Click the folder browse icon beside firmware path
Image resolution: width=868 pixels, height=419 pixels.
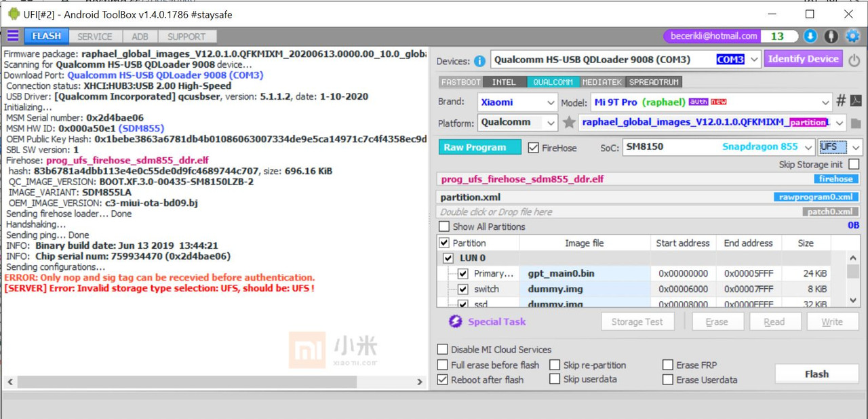[x=856, y=123]
